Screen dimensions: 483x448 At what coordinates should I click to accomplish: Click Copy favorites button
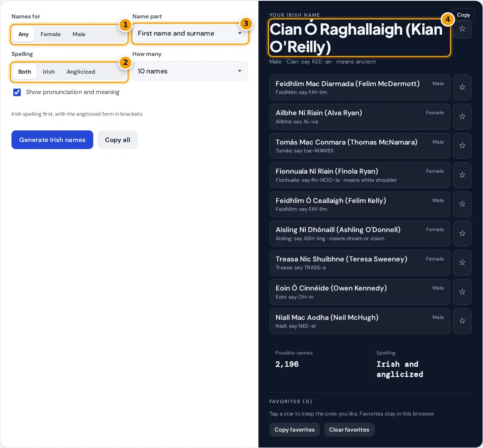[x=295, y=430]
